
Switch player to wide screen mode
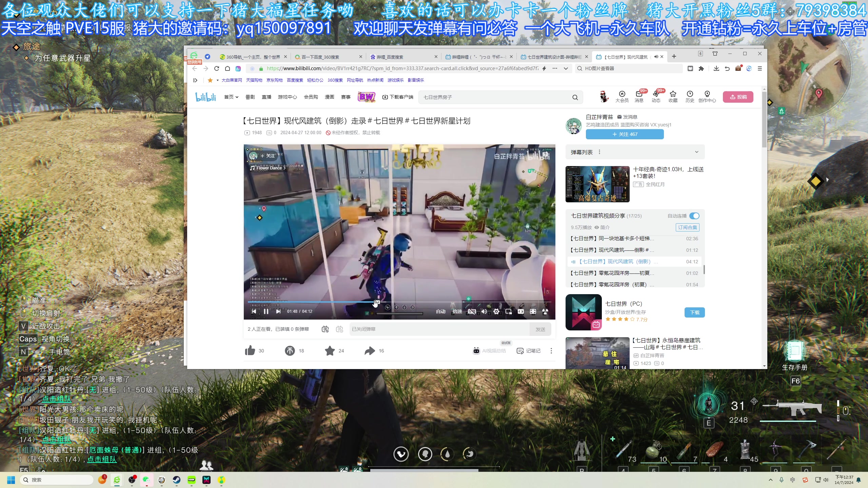point(521,311)
